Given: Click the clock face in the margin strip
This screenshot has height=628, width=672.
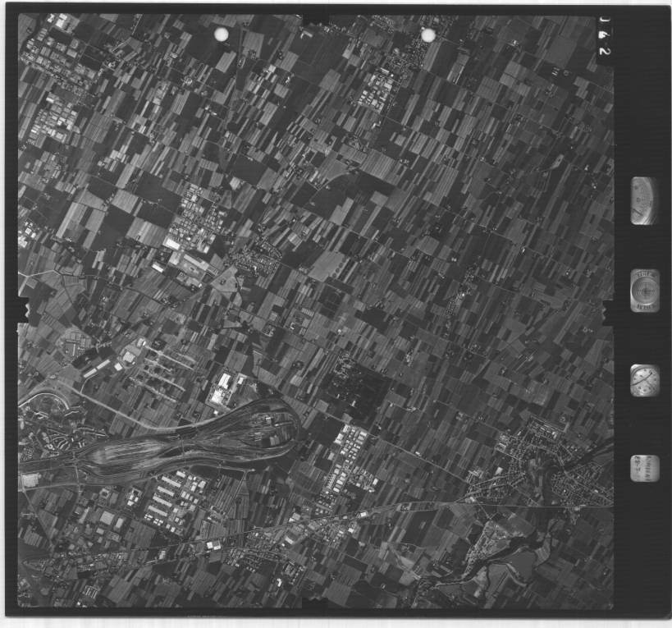Looking at the screenshot, I should click(x=644, y=380).
